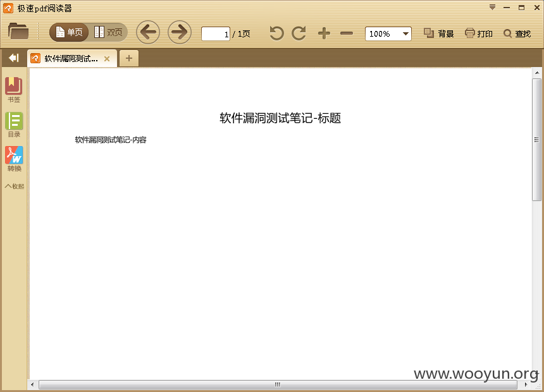Click the scroll left arrow

tap(32, 384)
